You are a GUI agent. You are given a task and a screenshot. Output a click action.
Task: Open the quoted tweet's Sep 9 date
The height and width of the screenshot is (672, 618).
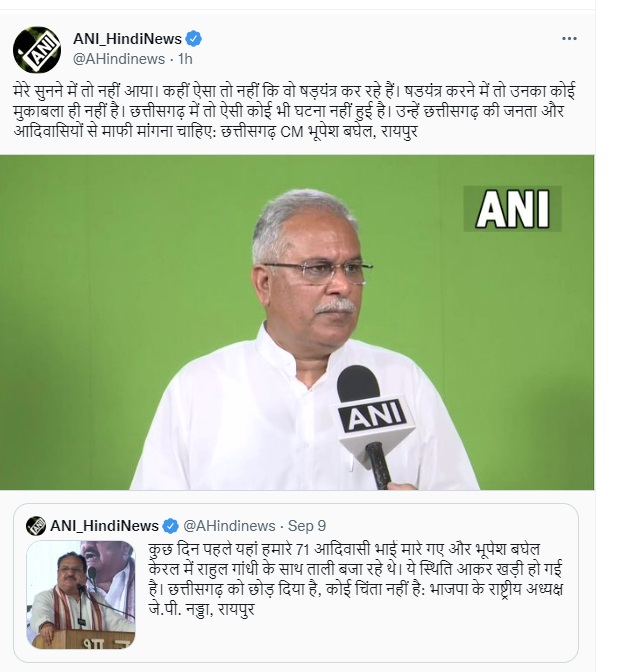tap(307, 526)
